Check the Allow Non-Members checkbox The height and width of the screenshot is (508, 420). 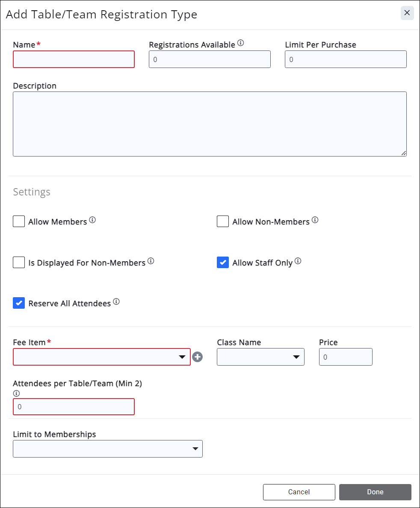[x=223, y=222]
